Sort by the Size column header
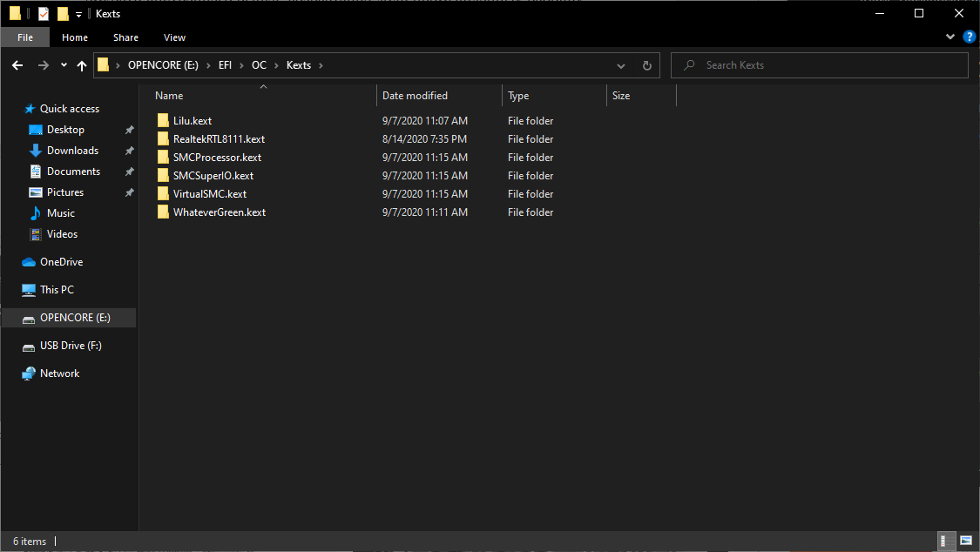980x552 pixels. (x=641, y=96)
